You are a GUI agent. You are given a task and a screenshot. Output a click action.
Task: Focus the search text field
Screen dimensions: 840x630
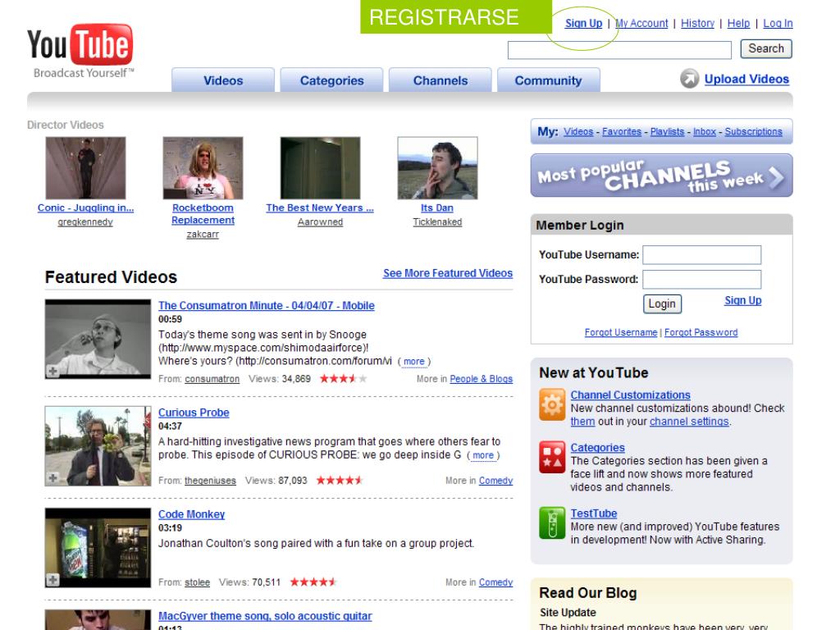[x=619, y=50]
